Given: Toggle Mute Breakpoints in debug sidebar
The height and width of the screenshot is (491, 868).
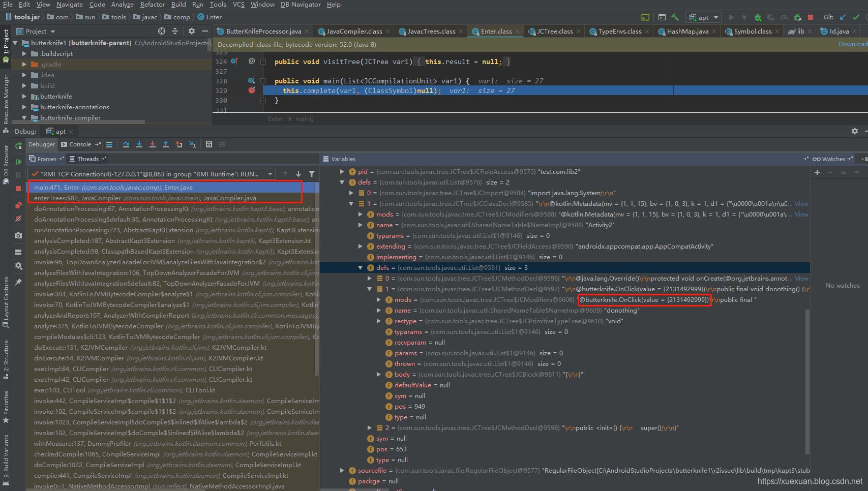Looking at the screenshot, I should coord(18,219).
